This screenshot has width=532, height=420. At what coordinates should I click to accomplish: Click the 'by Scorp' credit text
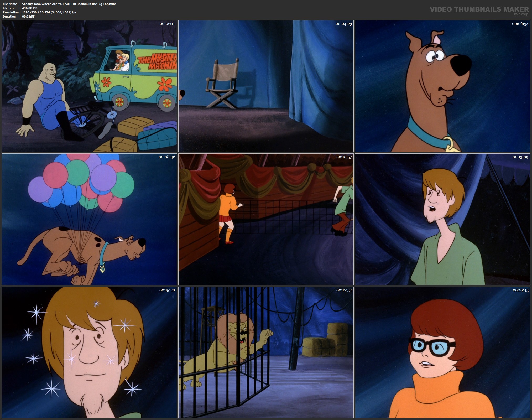521,14
